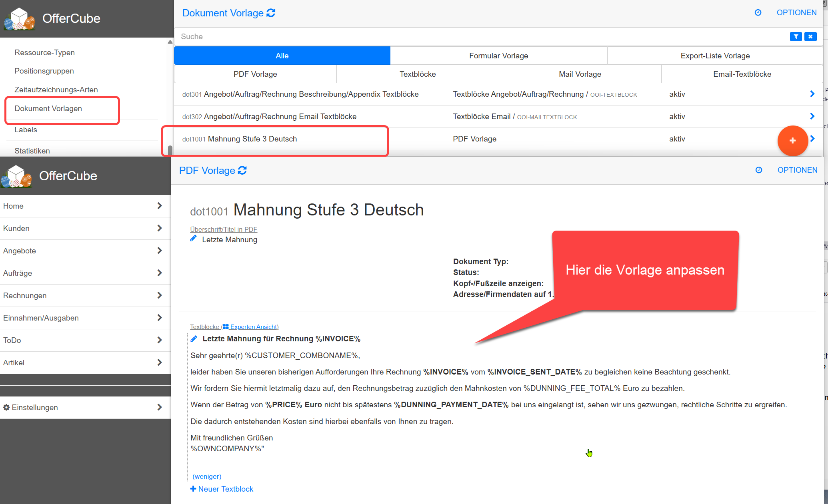Click the upper OfferCube cube logo
Screen dimensions: 828x504
pos(19,19)
